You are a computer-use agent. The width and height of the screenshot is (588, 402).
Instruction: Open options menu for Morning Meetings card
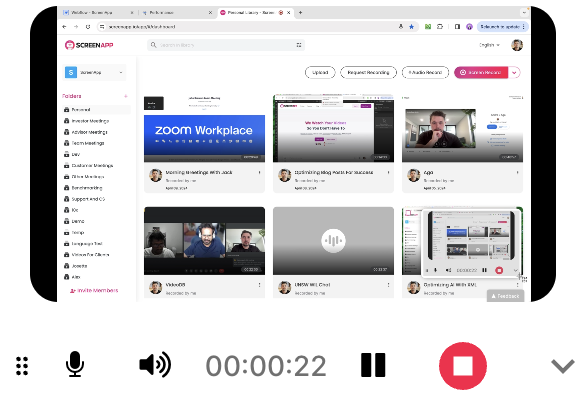coord(259,172)
